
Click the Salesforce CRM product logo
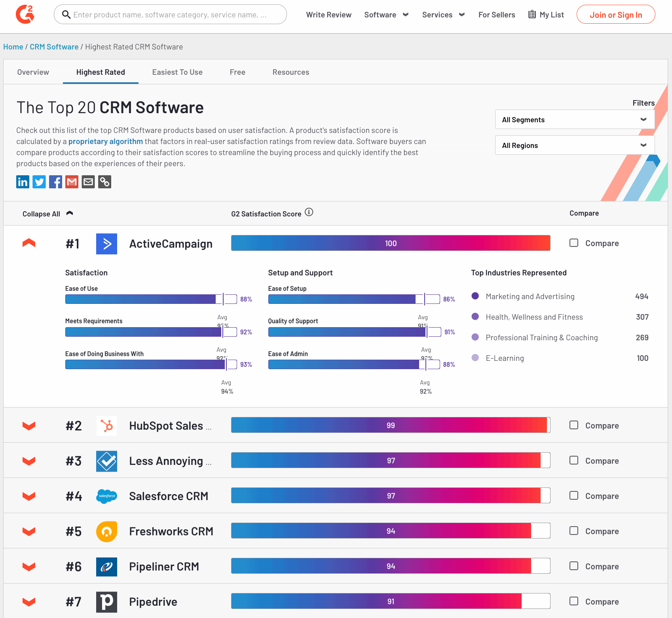(106, 496)
